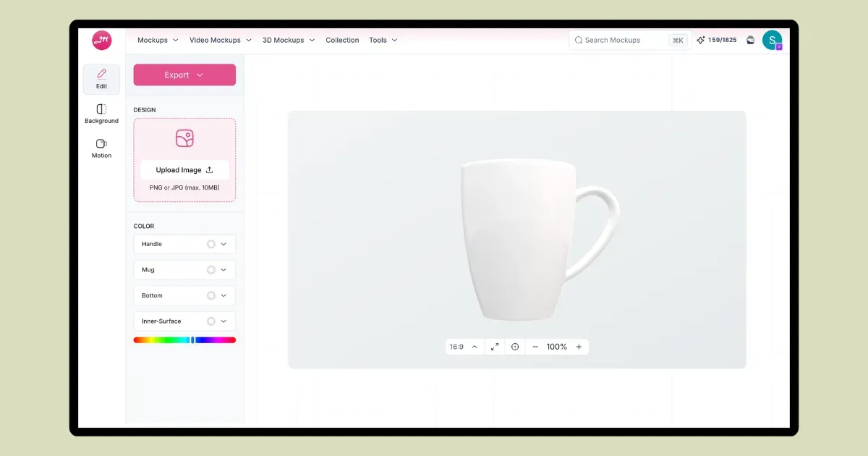
Task: Open the Export dropdown button
Action: [184, 75]
